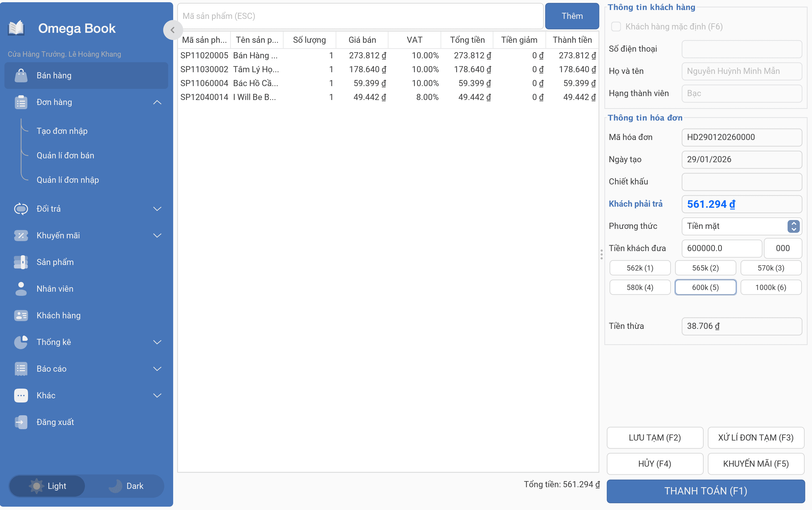Click THANH TOÁN (F1) button
Screen dimensions: 812x510
tap(705, 491)
